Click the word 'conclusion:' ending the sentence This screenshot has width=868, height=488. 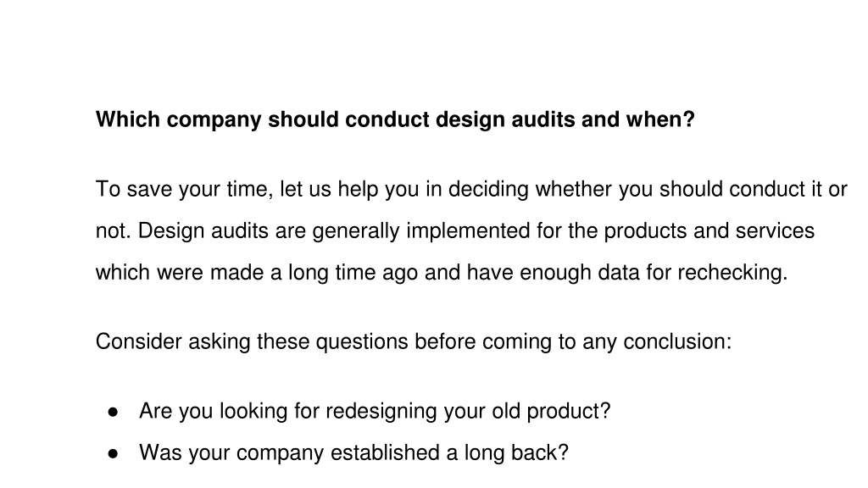[x=677, y=341]
